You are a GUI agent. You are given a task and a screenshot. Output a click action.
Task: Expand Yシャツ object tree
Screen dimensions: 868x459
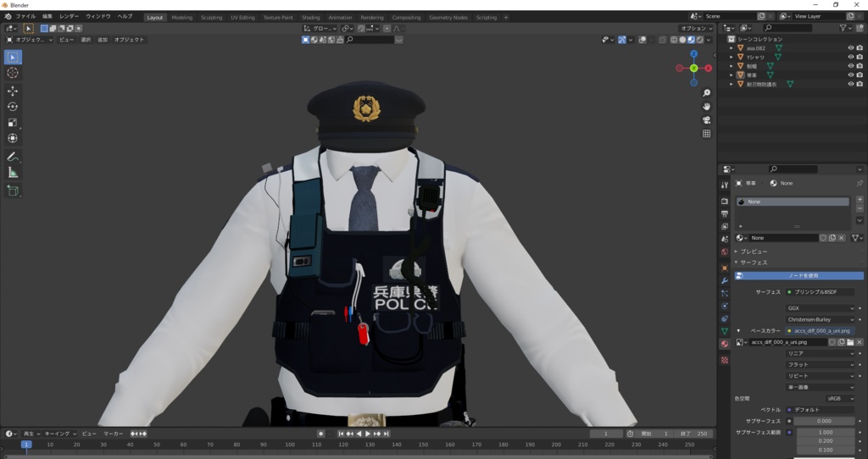coord(732,57)
